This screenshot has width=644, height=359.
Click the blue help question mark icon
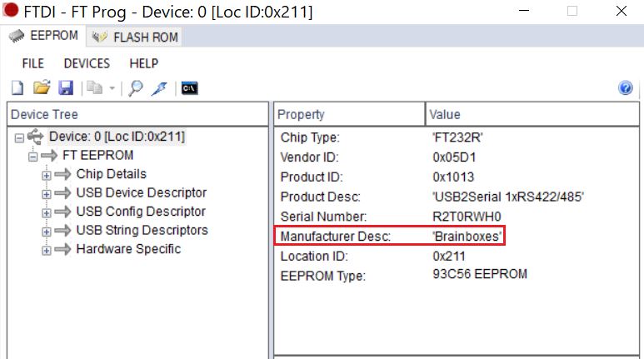[626, 88]
